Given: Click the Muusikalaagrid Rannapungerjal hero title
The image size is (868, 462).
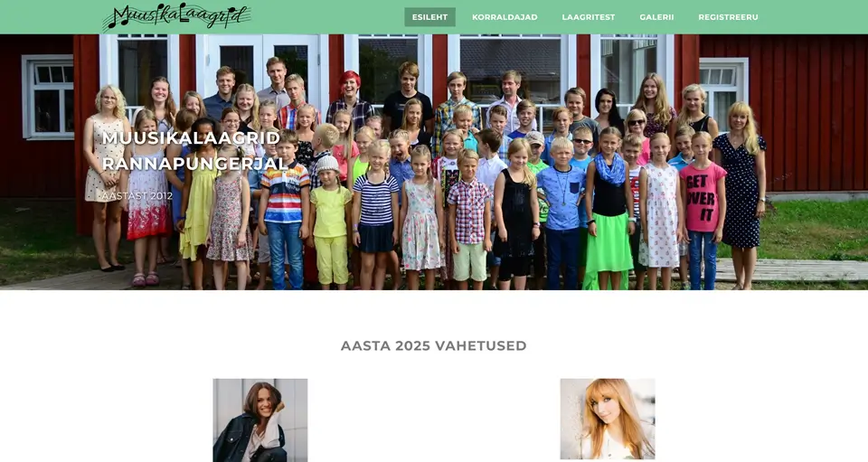Looking at the screenshot, I should pyautogui.click(x=193, y=150).
